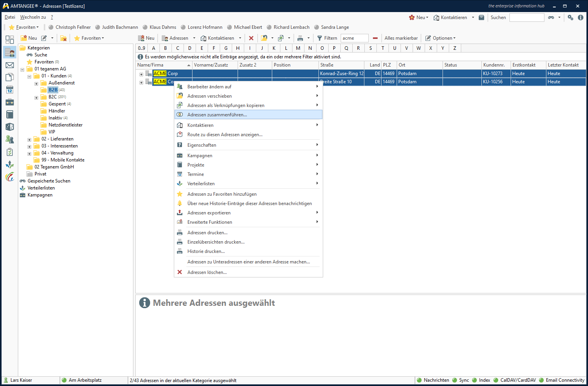Open the chess pawns icon in sidebar
This screenshot has width=588, height=386.
coord(10,139)
